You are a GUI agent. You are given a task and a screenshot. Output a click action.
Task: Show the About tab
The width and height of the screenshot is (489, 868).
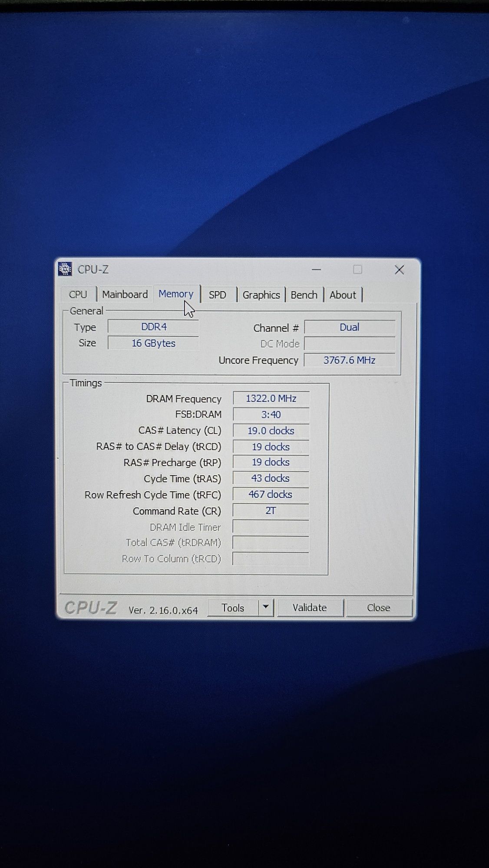pyautogui.click(x=343, y=295)
